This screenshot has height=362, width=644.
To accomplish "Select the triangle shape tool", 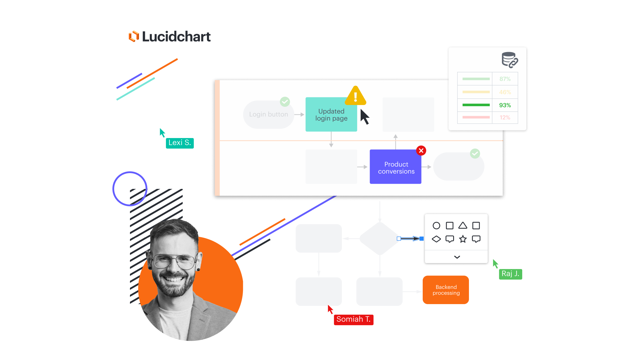I will [462, 225].
